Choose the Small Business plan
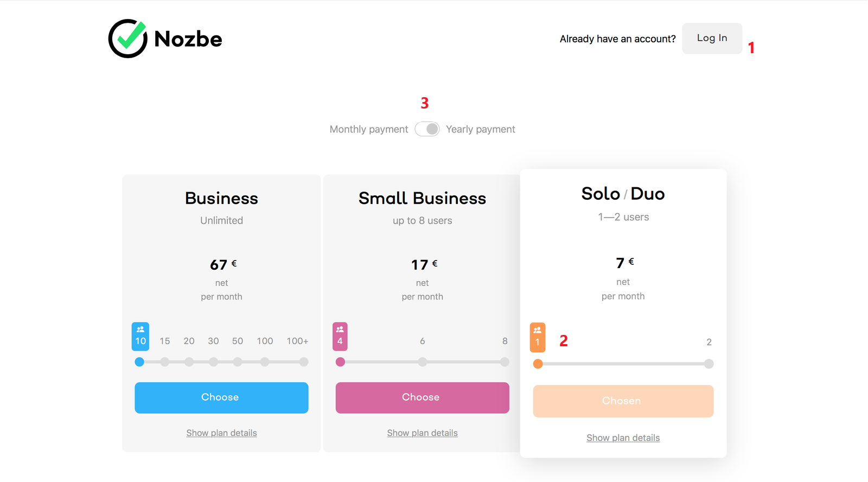 [x=422, y=397]
